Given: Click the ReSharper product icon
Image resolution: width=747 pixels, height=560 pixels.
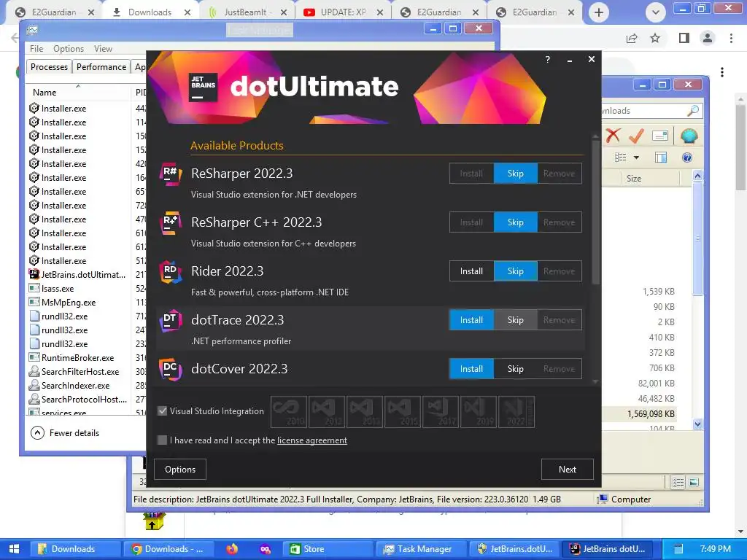Looking at the screenshot, I should (170, 174).
